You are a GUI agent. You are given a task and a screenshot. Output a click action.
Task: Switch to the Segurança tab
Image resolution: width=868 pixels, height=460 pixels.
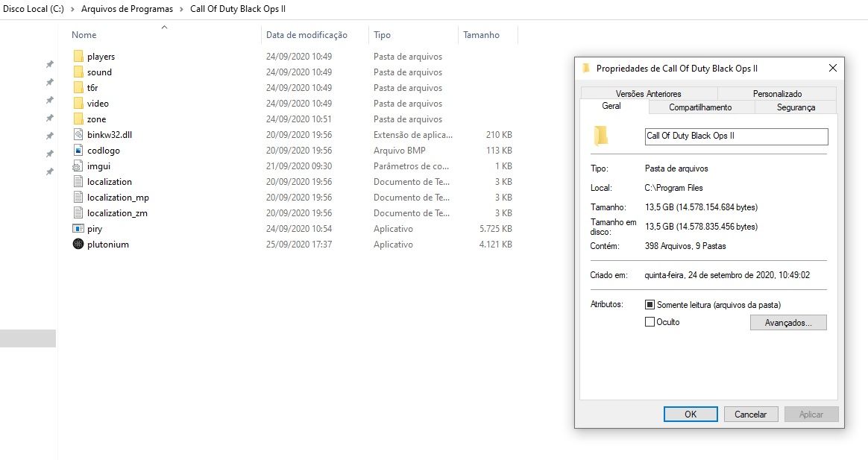[796, 107]
